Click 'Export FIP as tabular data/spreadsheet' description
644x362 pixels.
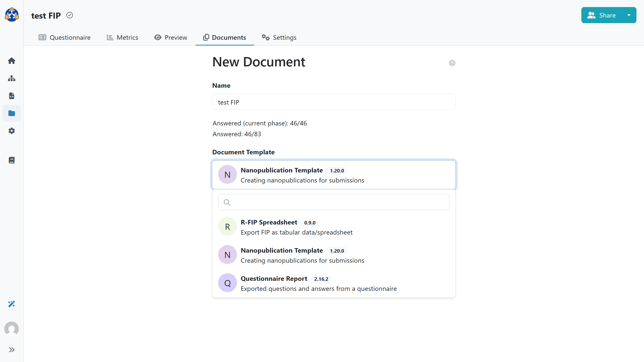click(297, 232)
